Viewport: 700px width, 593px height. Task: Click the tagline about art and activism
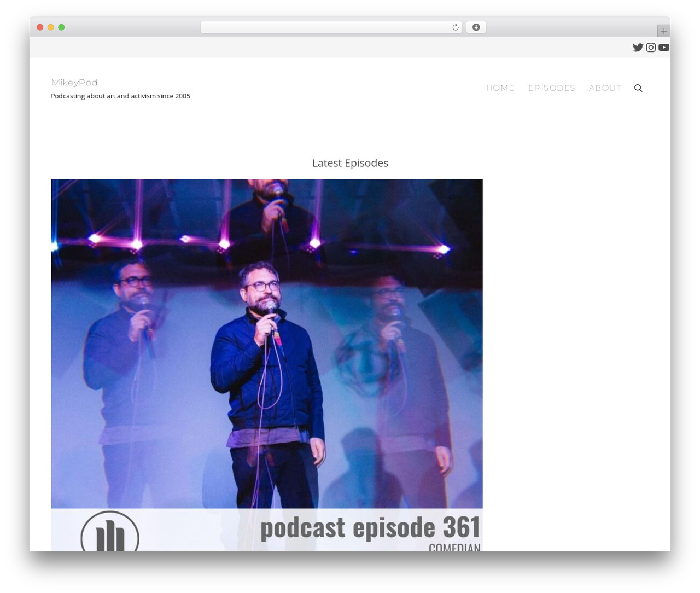click(x=120, y=96)
